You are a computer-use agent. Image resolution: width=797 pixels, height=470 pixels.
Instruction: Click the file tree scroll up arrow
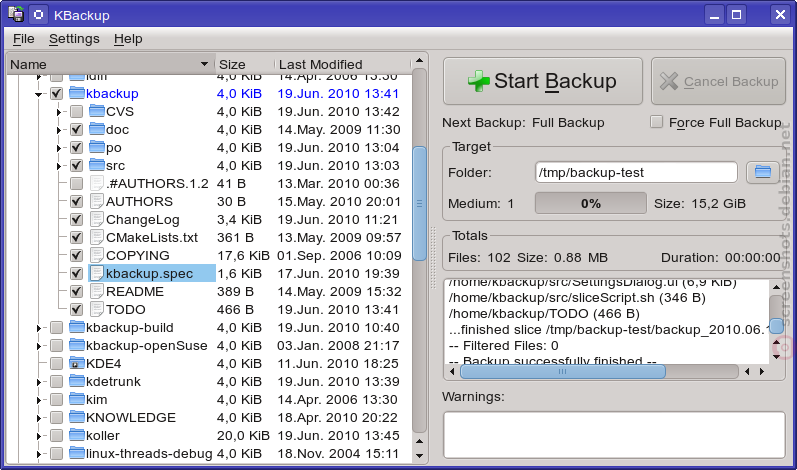[x=419, y=60]
